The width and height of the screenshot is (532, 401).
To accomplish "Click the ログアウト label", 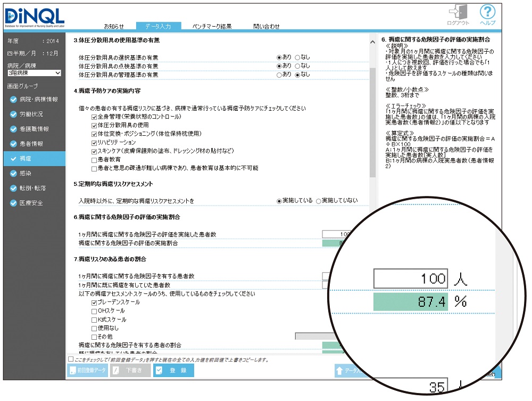I will click(x=458, y=23).
